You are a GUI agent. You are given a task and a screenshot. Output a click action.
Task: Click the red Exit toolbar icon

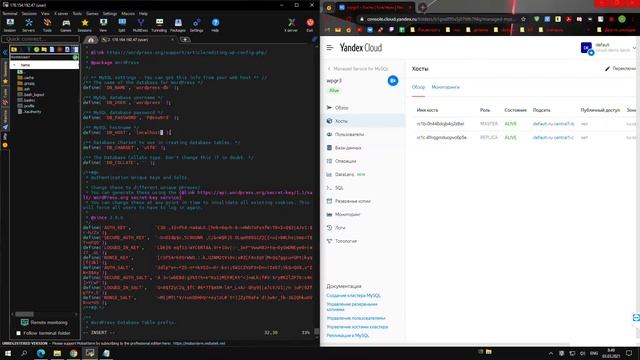click(310, 25)
